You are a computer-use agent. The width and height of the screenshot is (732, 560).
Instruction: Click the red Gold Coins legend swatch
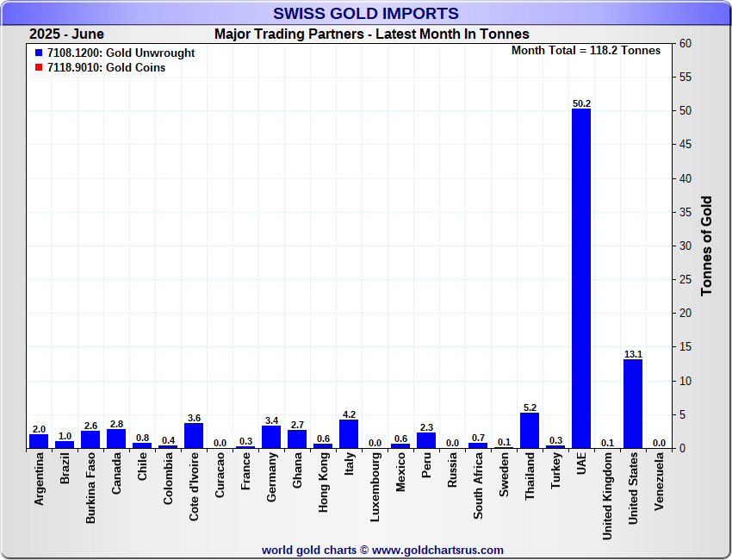39,68
